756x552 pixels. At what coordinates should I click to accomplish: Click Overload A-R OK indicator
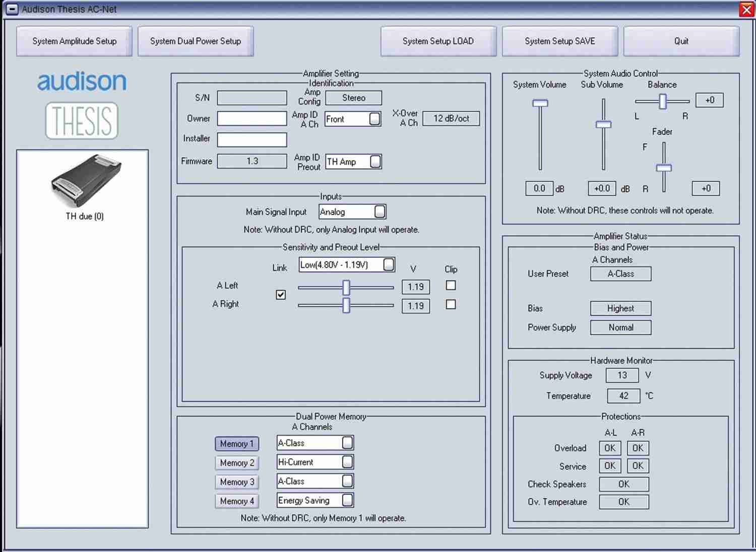(638, 448)
